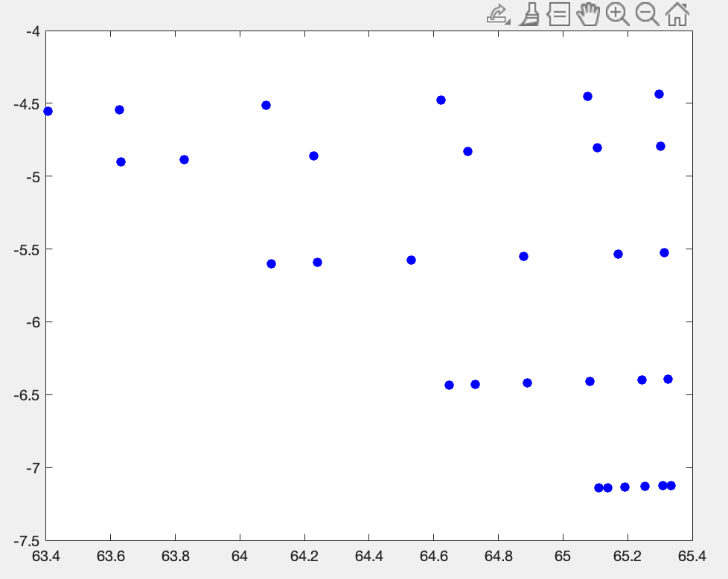The width and height of the screenshot is (728, 579).
Task: Enable the Brush data tool
Action: click(529, 14)
